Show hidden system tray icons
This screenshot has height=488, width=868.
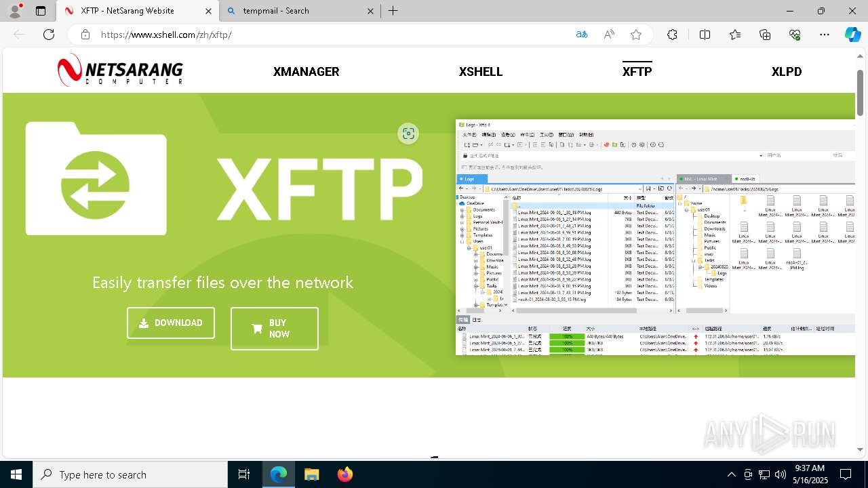pos(732,474)
